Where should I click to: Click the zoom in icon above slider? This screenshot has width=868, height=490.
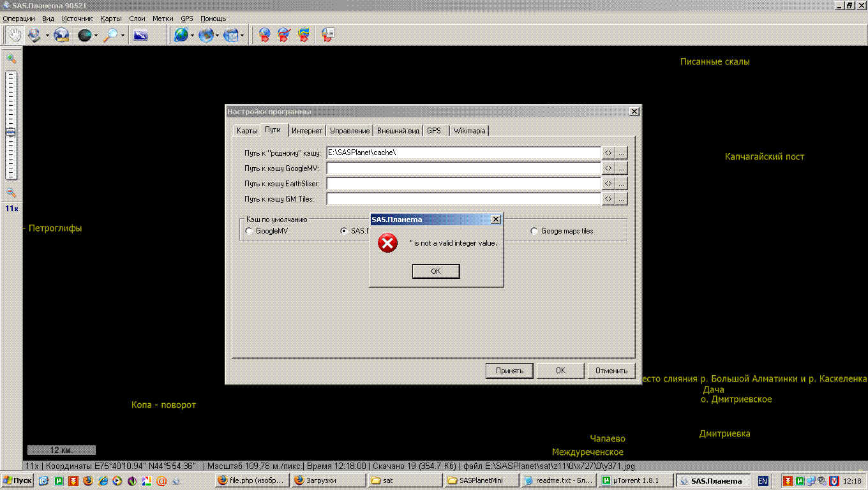(x=11, y=59)
